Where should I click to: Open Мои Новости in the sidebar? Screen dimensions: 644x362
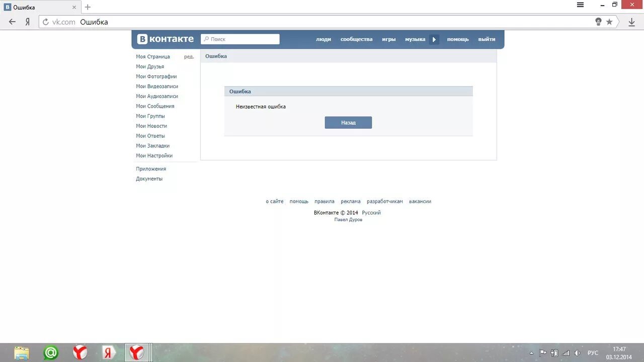[x=151, y=126]
